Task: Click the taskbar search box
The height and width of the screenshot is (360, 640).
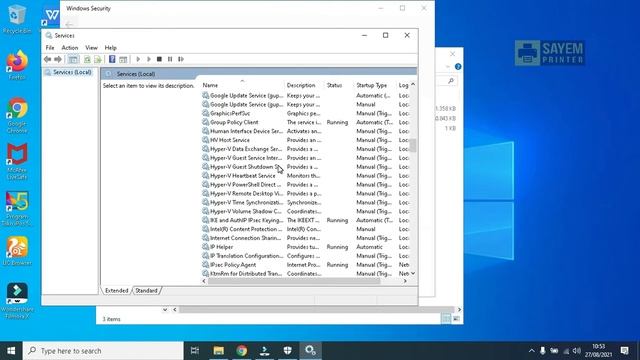Action: (x=103, y=351)
